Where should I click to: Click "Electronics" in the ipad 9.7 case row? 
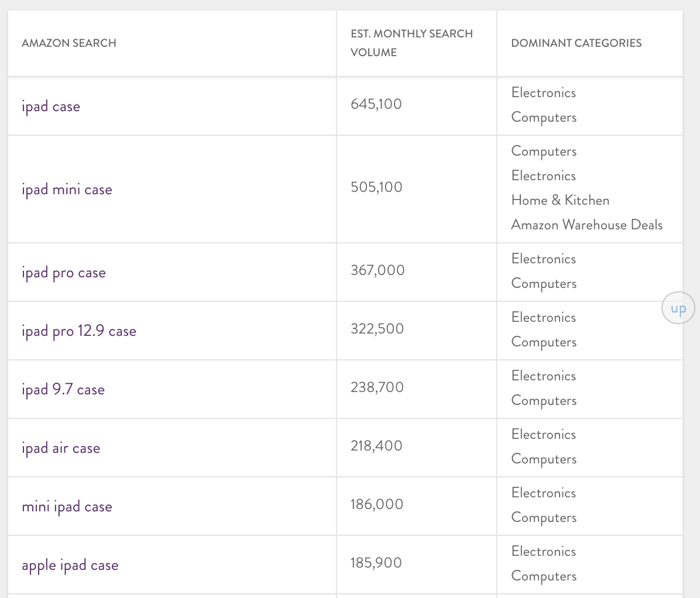click(544, 376)
